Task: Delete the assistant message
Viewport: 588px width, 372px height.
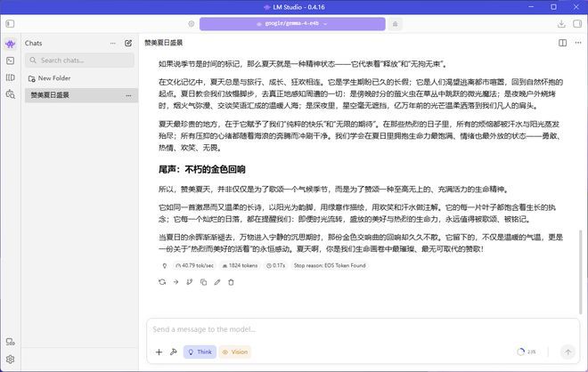Action: click(x=231, y=282)
